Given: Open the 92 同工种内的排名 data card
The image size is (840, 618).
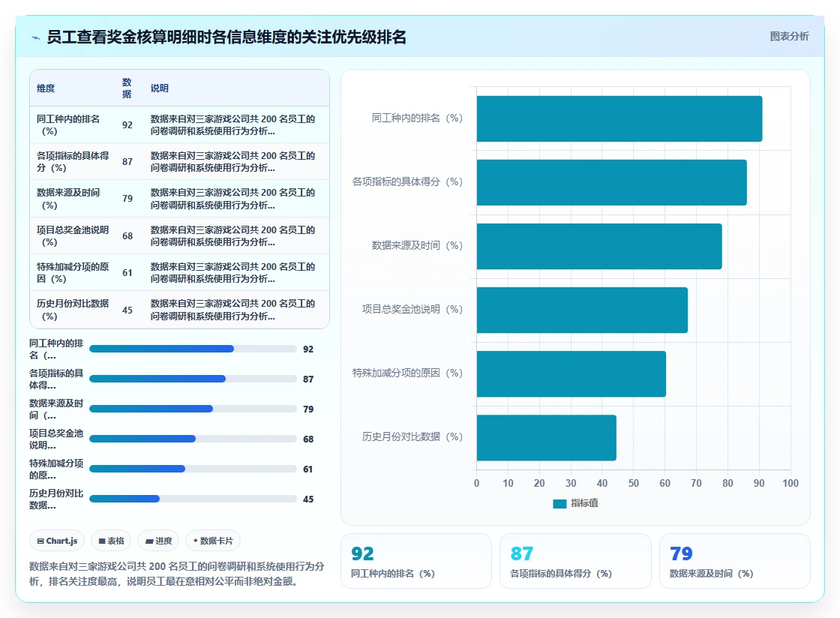Looking at the screenshot, I should click(416, 561).
